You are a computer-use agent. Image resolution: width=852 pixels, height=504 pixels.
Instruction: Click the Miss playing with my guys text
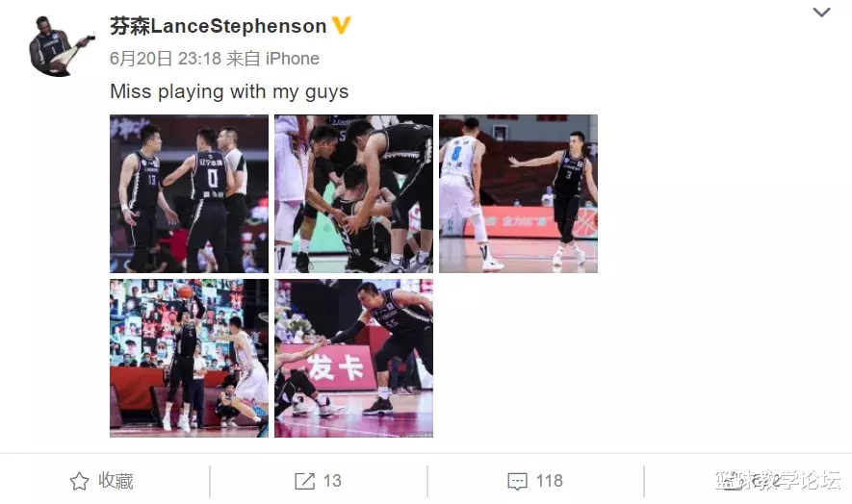point(229,91)
